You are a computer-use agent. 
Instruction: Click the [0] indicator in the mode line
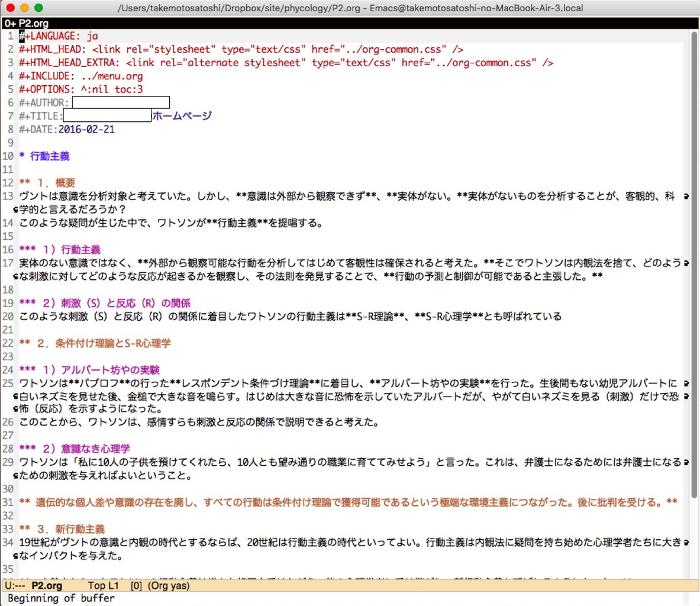136,586
